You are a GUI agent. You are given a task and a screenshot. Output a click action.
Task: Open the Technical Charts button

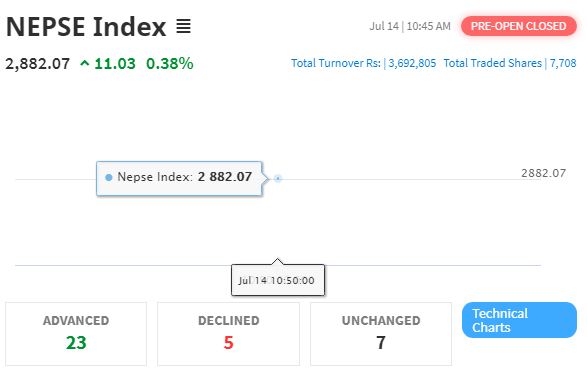click(519, 320)
